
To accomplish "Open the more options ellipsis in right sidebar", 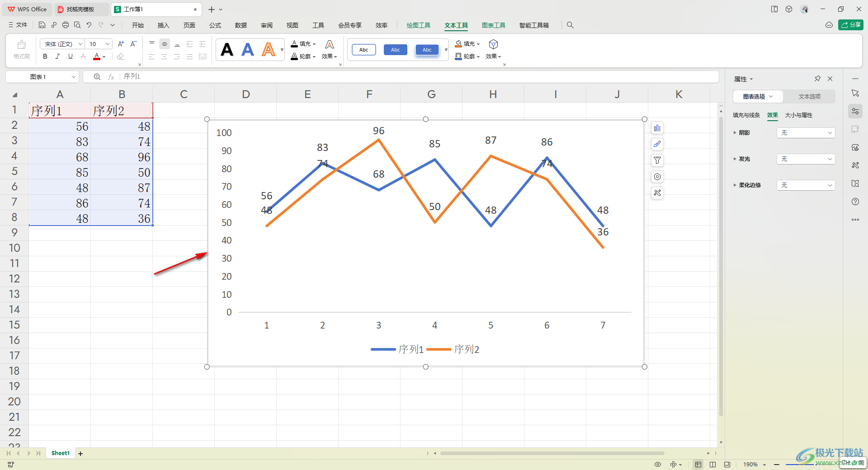I will [x=855, y=220].
